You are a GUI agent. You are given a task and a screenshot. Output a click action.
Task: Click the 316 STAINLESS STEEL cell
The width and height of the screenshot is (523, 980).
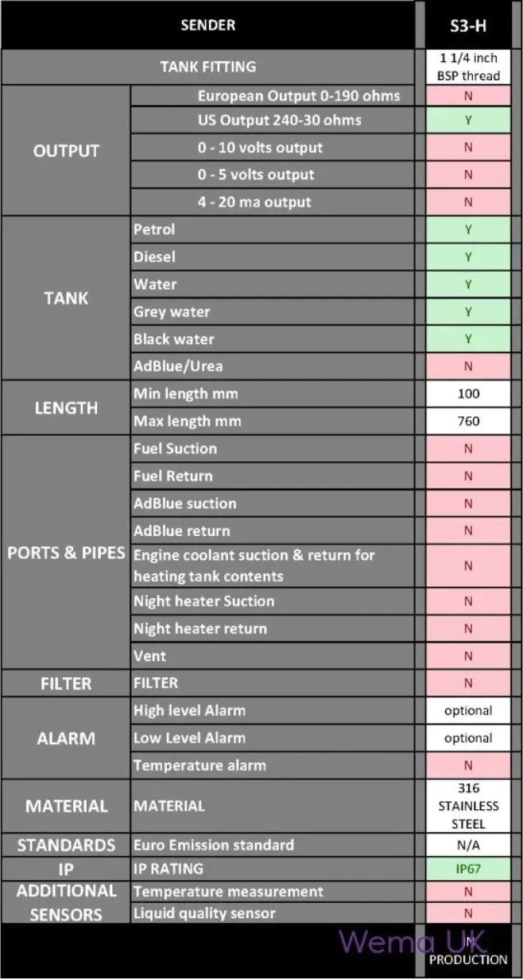tap(468, 805)
